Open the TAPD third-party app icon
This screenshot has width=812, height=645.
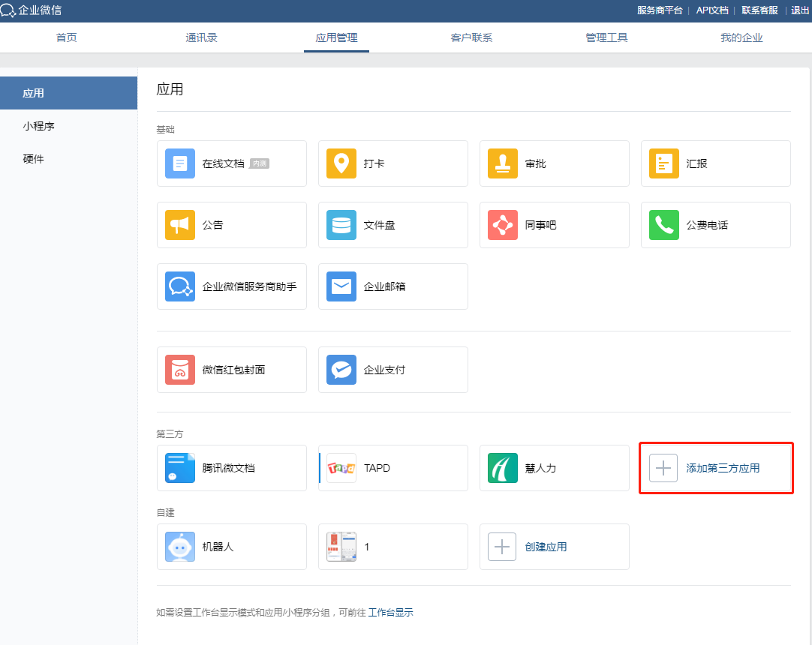pyautogui.click(x=341, y=468)
